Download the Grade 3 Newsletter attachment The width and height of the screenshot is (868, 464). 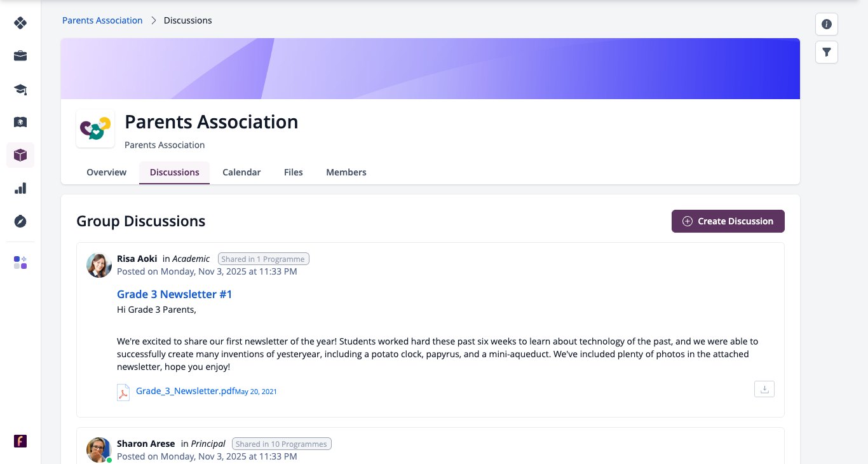(764, 389)
